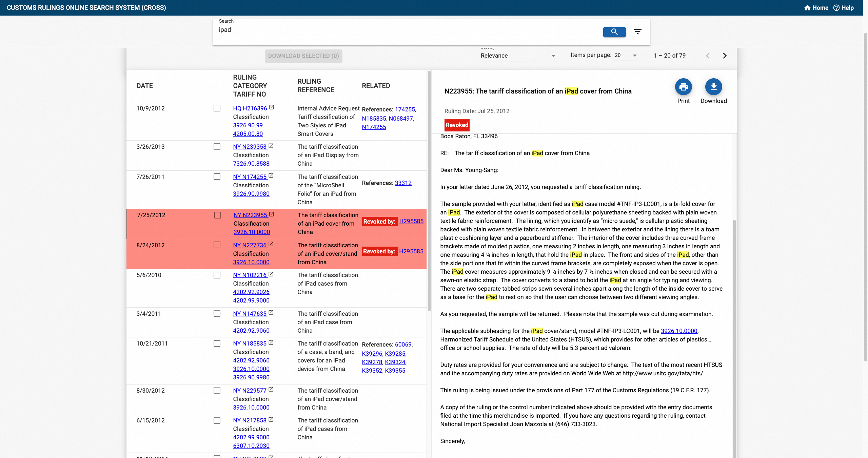This screenshot has height=458, width=868.
Task: Select checkbox for NY N223955 row
Action: [x=217, y=215]
